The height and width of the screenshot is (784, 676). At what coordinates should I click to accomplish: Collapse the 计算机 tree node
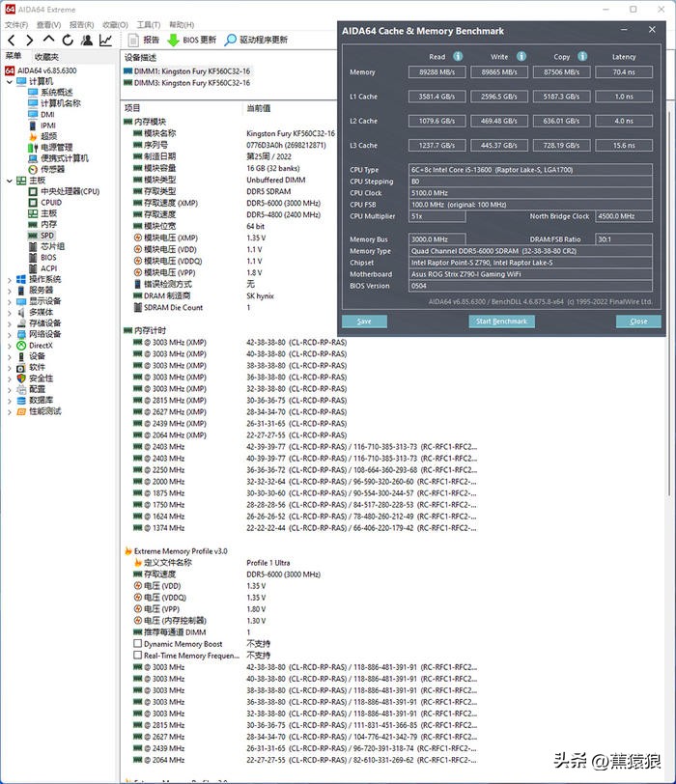point(11,81)
